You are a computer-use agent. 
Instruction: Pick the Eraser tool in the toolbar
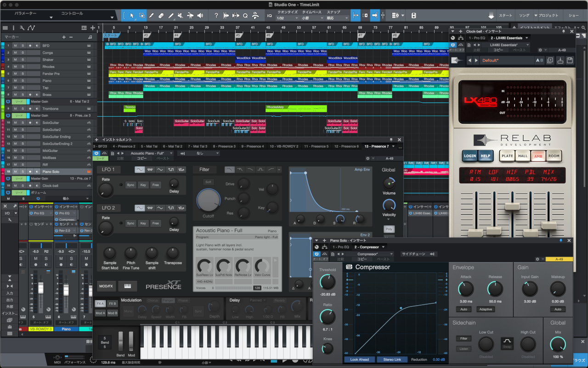click(x=161, y=16)
